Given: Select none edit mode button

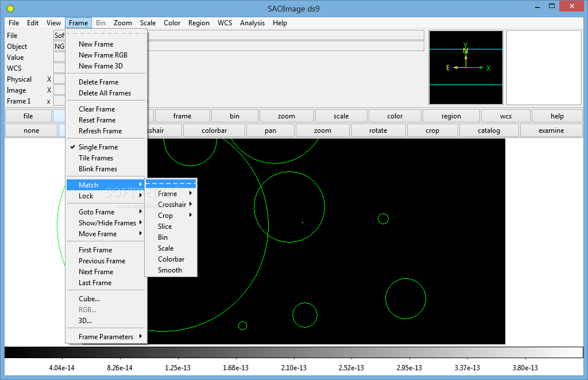Looking at the screenshot, I should pos(32,130).
